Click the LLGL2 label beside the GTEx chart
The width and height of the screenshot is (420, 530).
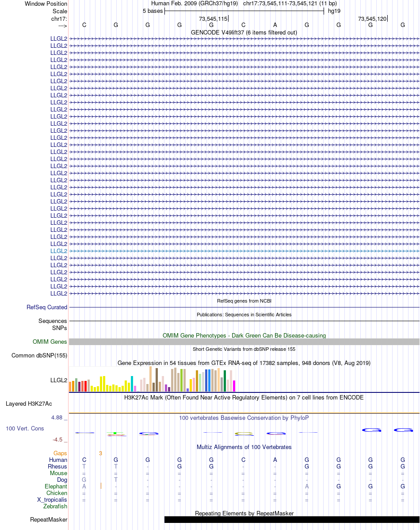click(59, 380)
